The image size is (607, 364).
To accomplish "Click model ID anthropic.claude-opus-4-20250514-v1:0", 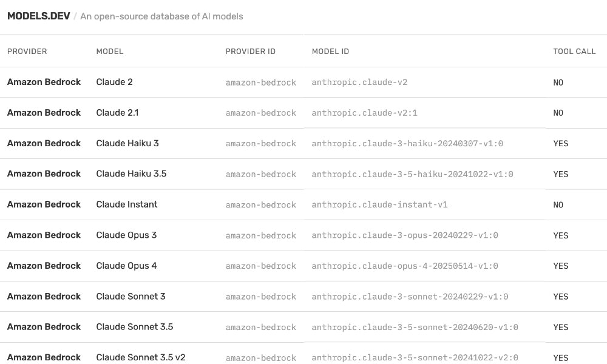I will tap(405, 266).
